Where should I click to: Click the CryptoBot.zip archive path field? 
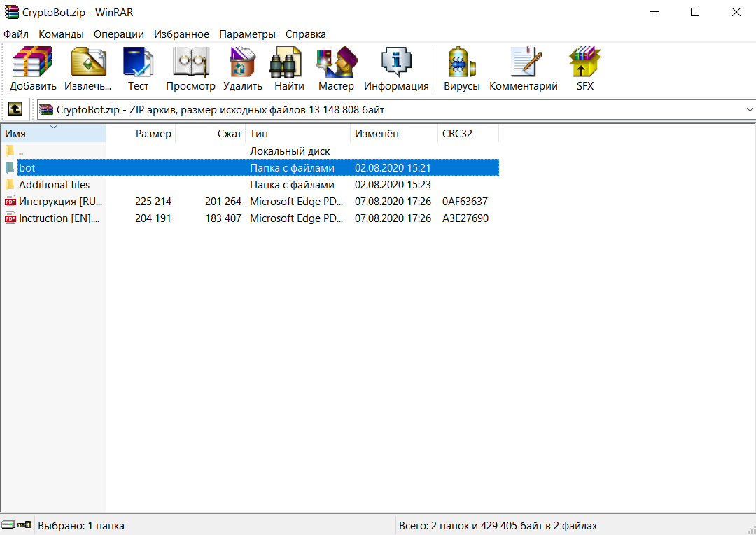(x=395, y=109)
